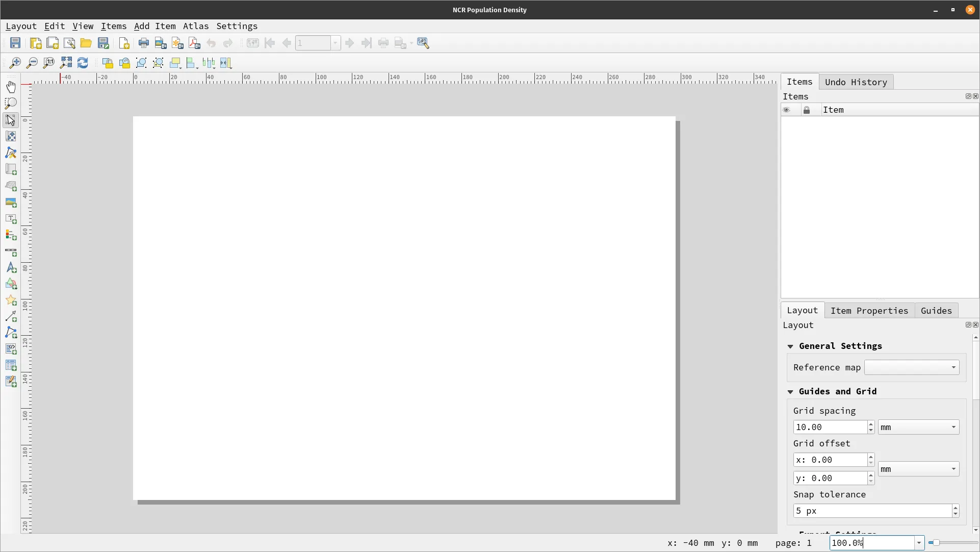
Task: Export the layout as PDF
Action: pos(194,43)
